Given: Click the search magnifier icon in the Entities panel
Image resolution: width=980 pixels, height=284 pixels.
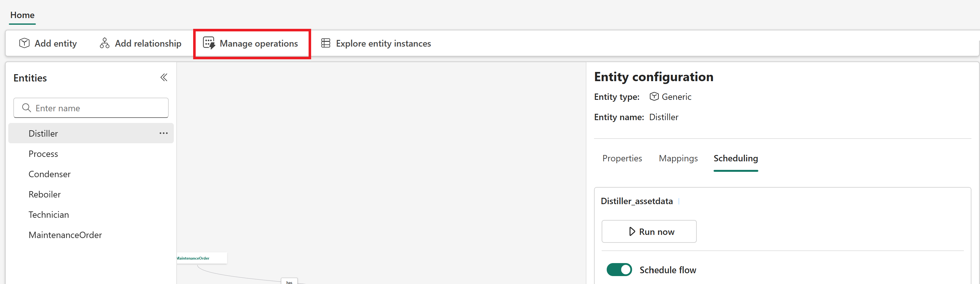Looking at the screenshot, I should tap(26, 108).
